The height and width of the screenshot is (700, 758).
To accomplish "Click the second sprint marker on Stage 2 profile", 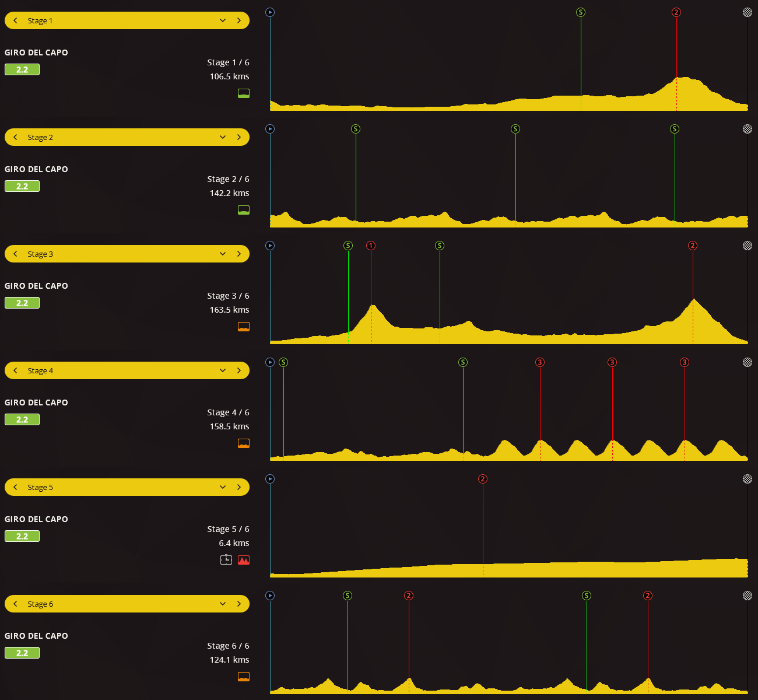I will point(515,129).
